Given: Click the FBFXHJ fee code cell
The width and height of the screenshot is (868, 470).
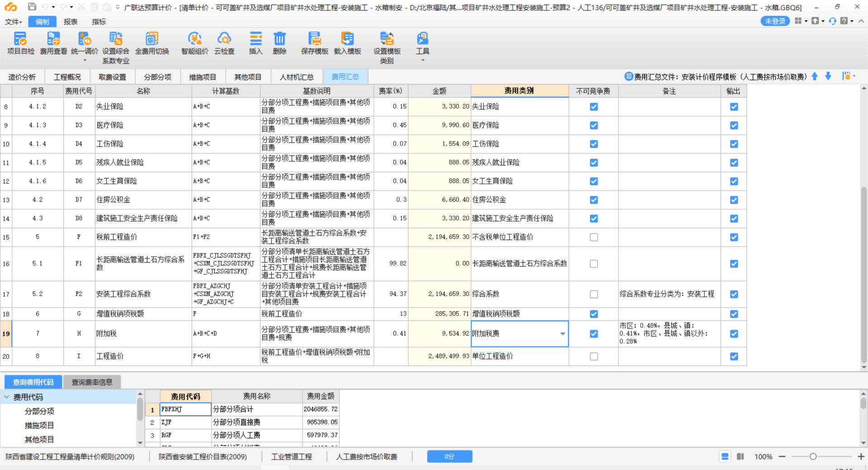Looking at the screenshot, I should click(185, 409).
